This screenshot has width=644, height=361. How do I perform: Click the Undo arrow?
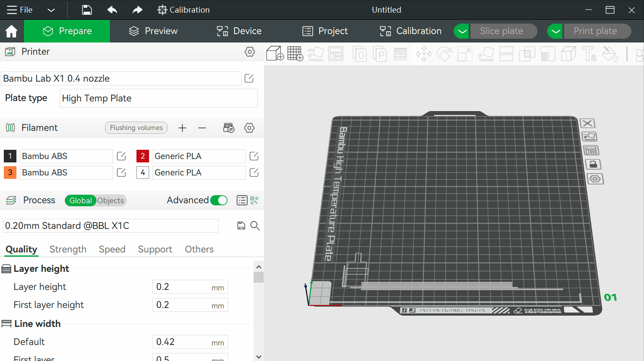click(112, 10)
